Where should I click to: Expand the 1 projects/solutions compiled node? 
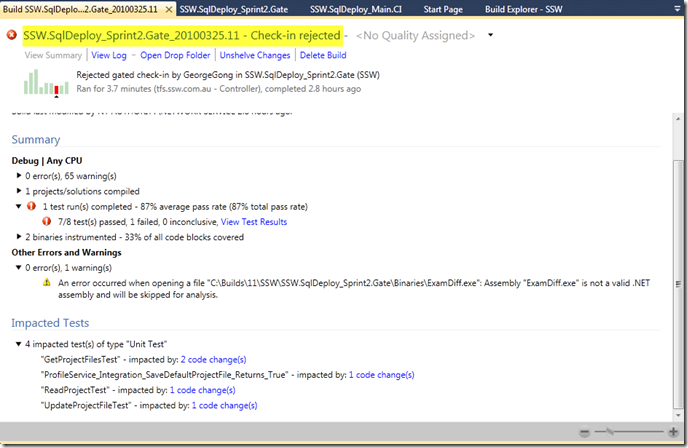pos(19,191)
